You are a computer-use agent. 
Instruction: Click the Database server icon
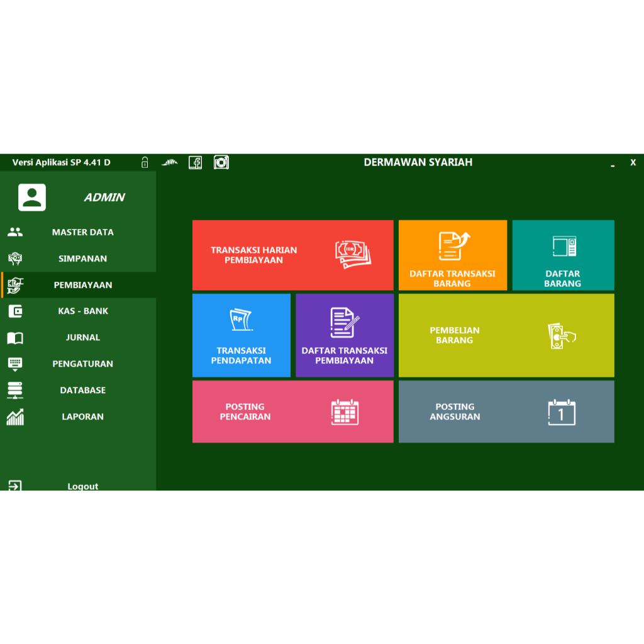pyautogui.click(x=15, y=390)
